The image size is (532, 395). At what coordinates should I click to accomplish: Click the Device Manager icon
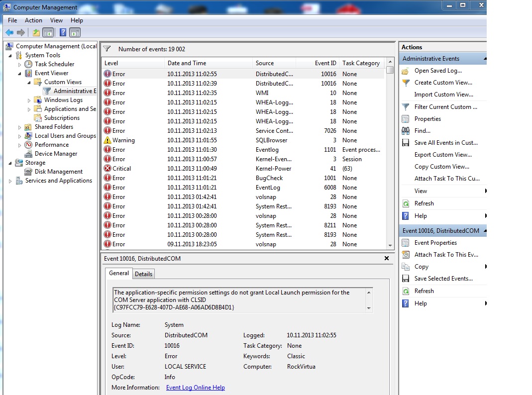pyautogui.click(x=28, y=154)
